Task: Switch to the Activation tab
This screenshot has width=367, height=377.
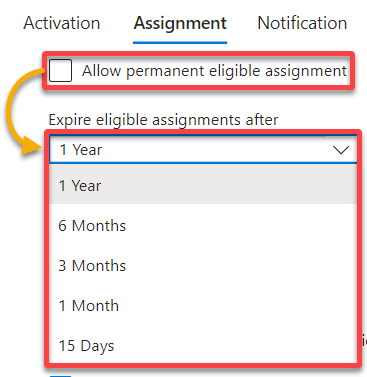Action: point(62,23)
